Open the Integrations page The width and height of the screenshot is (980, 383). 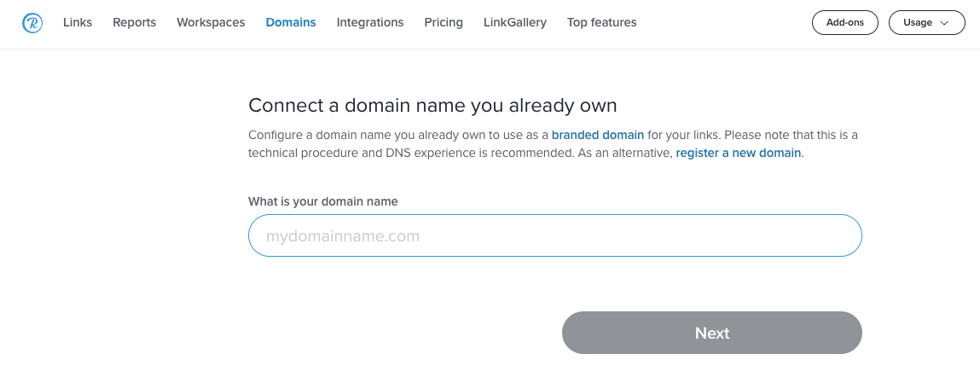pos(370,22)
